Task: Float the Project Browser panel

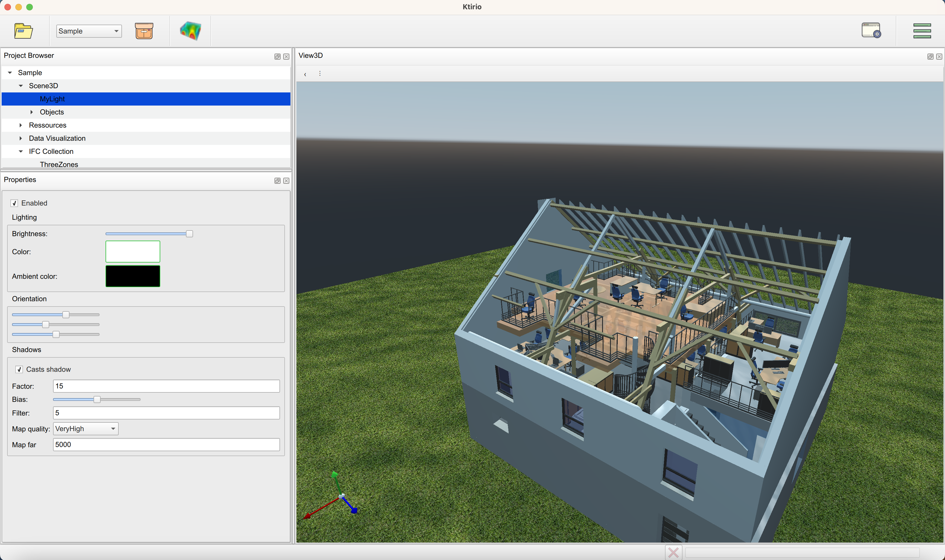Action: pyautogui.click(x=277, y=57)
